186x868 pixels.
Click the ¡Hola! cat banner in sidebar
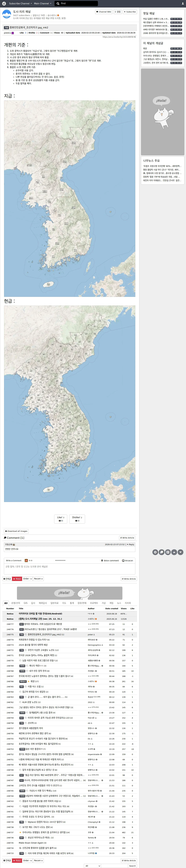pyautogui.click(x=163, y=112)
